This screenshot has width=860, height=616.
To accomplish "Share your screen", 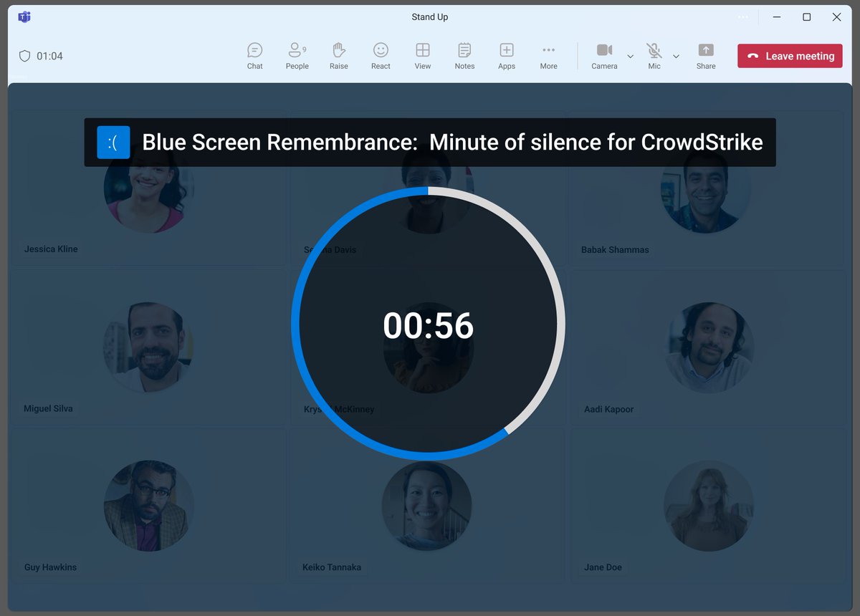I will [x=706, y=56].
